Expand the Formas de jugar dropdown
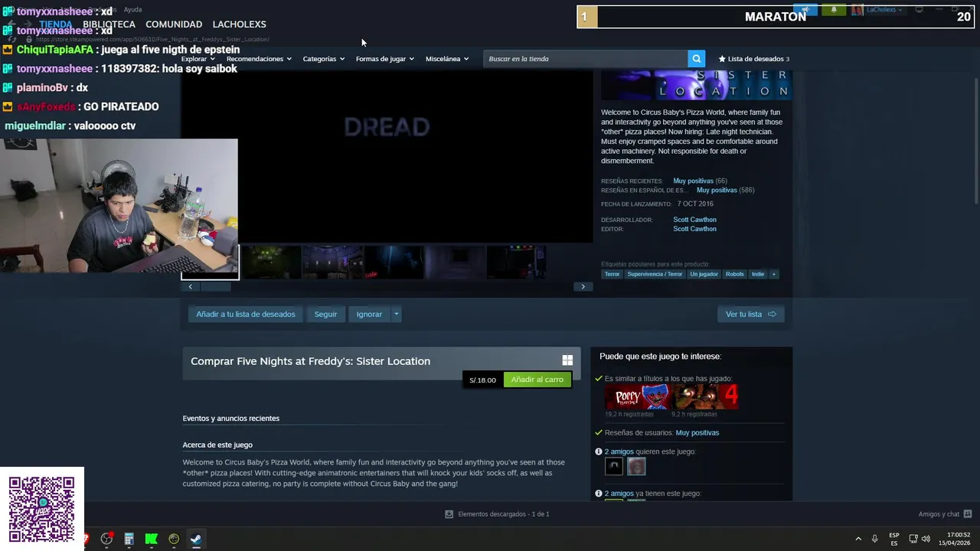Image resolution: width=980 pixels, height=551 pixels. (384, 59)
